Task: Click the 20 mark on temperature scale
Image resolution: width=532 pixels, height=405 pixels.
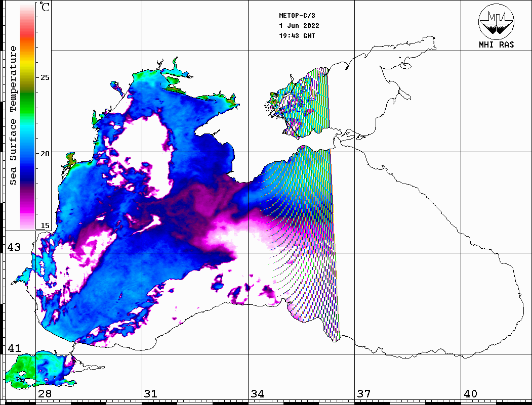Action: pos(45,154)
